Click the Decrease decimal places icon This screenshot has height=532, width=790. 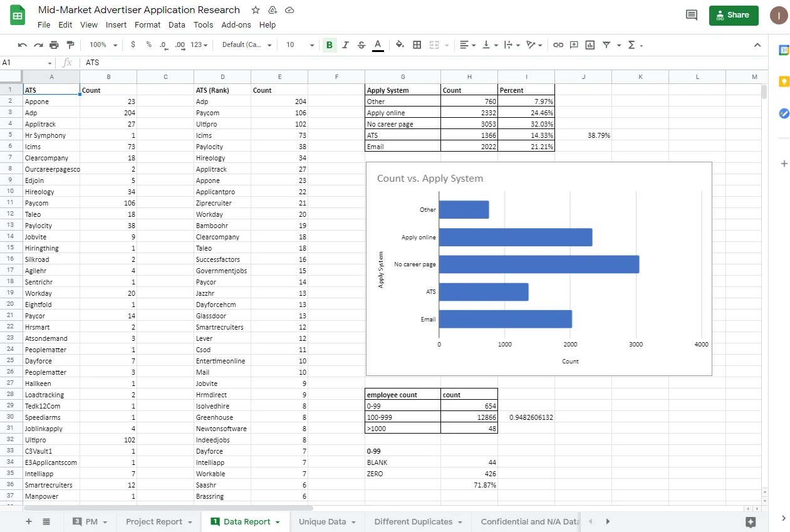tap(163, 44)
